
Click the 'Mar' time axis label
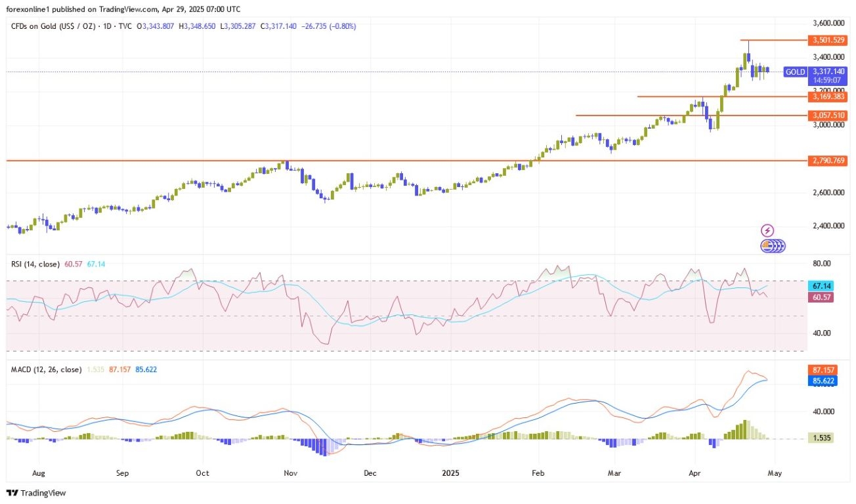pyautogui.click(x=614, y=472)
